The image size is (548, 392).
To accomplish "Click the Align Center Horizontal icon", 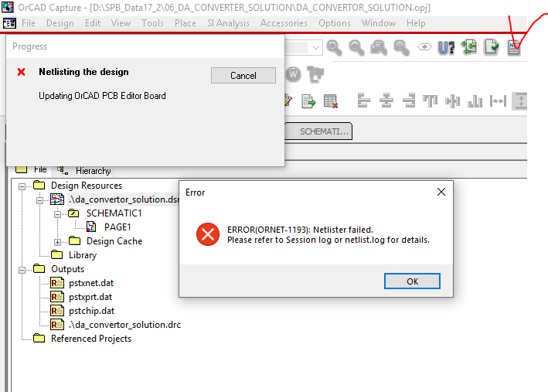I will click(386, 101).
